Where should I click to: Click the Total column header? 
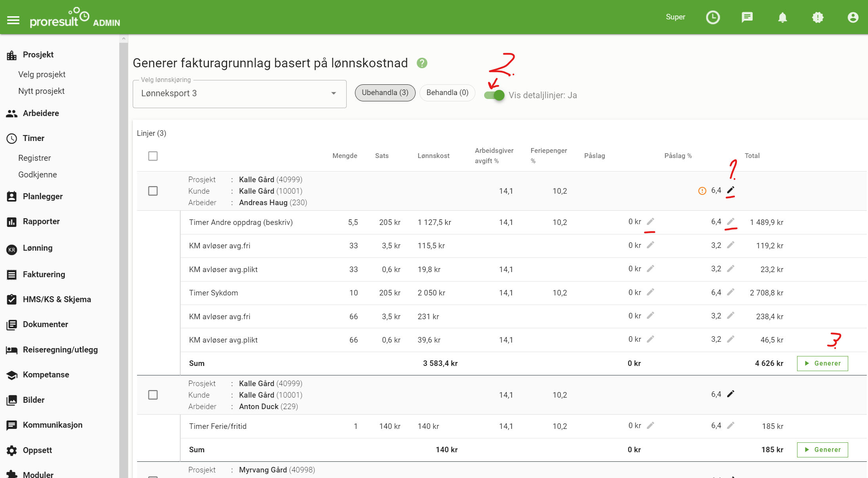pos(752,156)
